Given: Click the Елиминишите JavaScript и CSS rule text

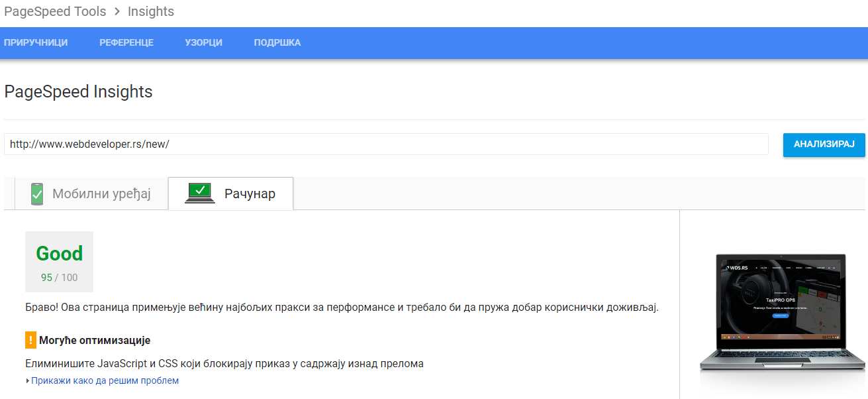Looking at the screenshot, I should (x=224, y=364).
